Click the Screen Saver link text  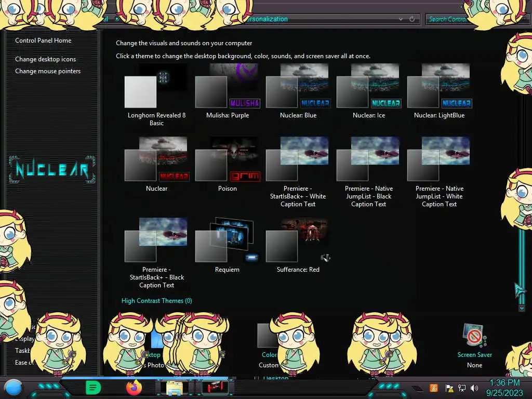(x=474, y=354)
